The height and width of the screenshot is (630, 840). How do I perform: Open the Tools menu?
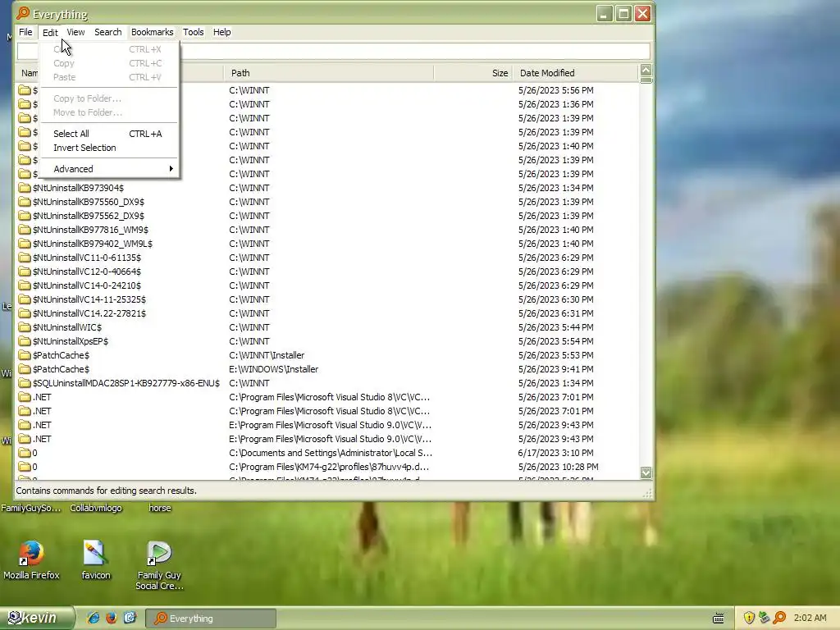click(x=193, y=32)
